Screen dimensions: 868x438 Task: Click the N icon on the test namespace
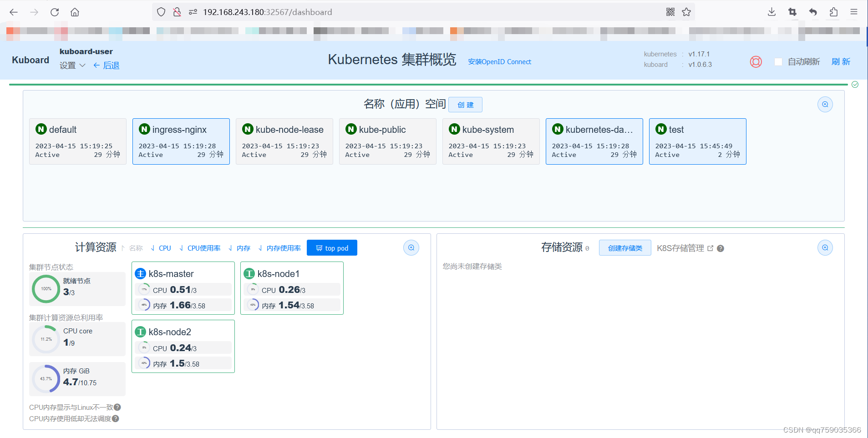click(661, 129)
